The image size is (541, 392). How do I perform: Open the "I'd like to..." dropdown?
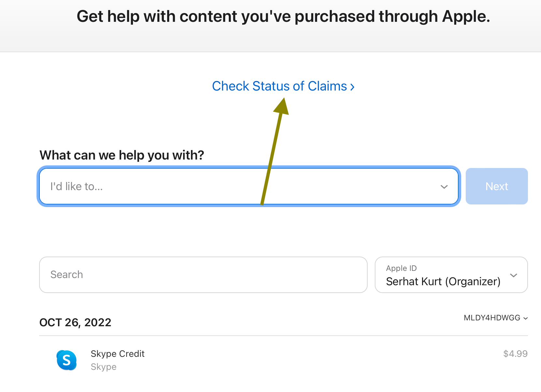(x=249, y=186)
